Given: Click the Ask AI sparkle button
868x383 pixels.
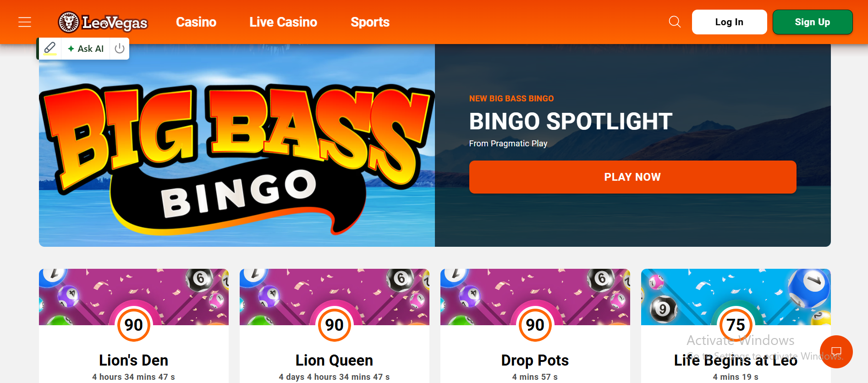Looking at the screenshot, I should point(86,49).
